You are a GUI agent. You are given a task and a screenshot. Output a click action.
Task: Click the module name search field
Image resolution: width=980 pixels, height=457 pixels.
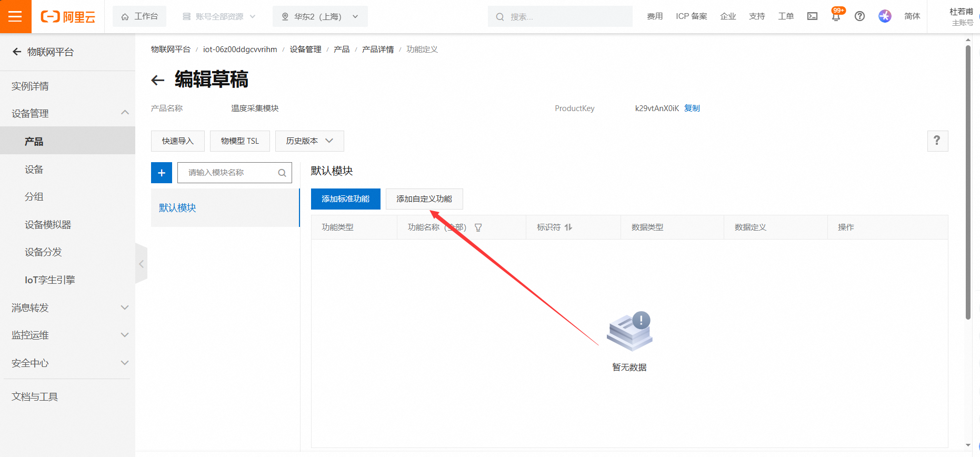229,173
